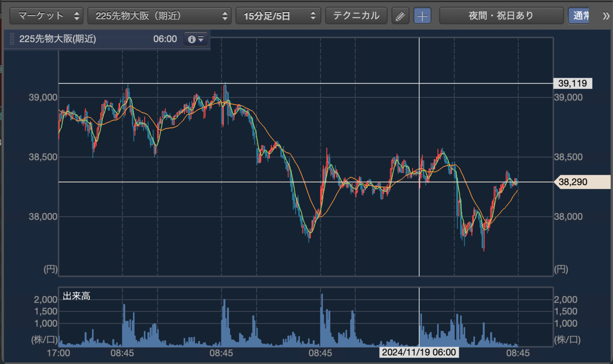Grab the dotted handle of info panel
This screenshot has width=613, height=364.
coord(12,39)
